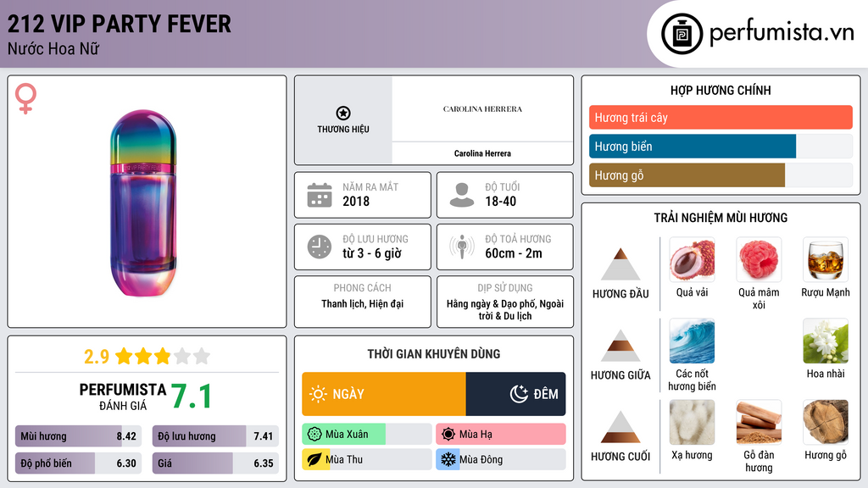The image size is (868, 488).
Task: Click the sillage projection icon
Action: (x=462, y=247)
